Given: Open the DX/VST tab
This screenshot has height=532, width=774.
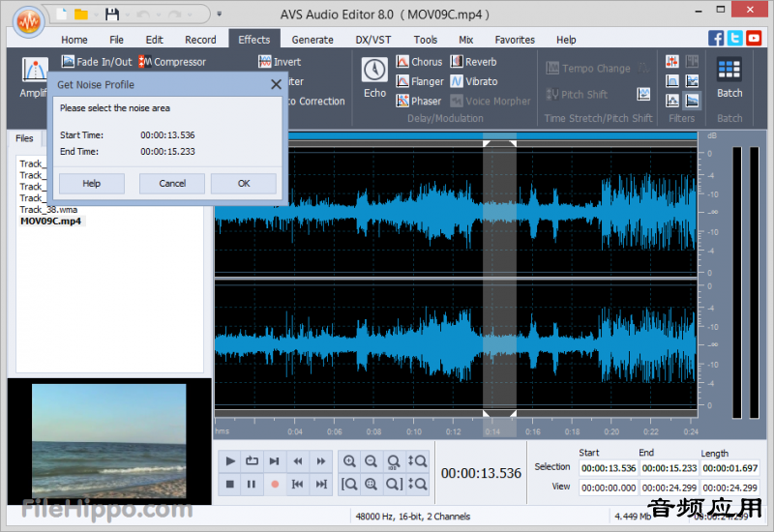Looking at the screenshot, I should [x=373, y=40].
